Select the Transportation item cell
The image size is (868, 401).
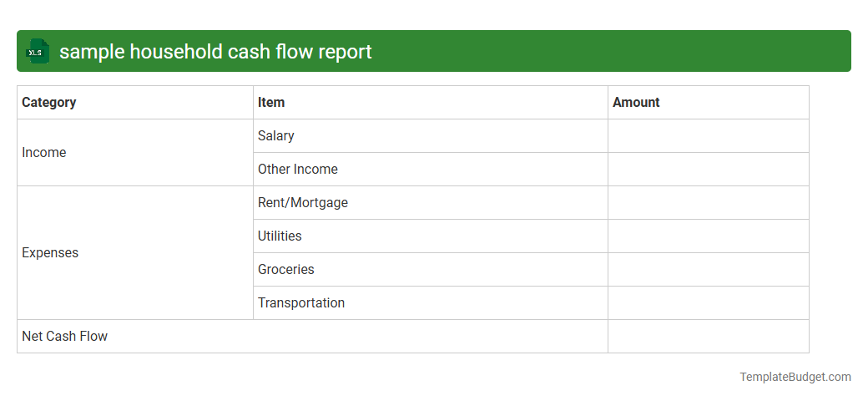tap(431, 303)
